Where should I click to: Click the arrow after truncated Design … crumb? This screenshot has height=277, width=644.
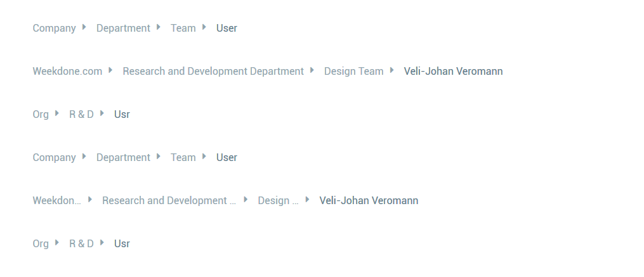[x=307, y=200]
